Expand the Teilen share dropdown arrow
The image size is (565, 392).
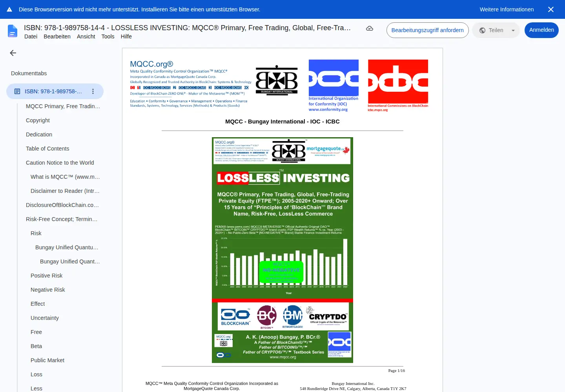pyautogui.click(x=513, y=30)
